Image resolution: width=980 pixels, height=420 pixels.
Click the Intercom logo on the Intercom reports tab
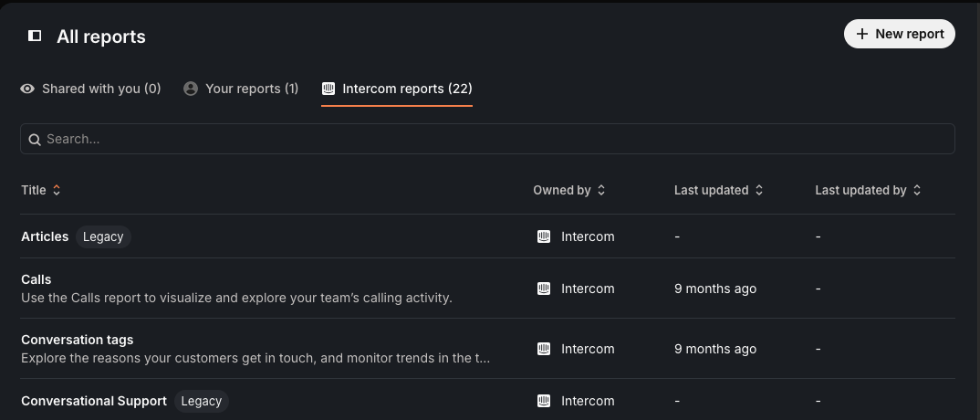pos(328,89)
